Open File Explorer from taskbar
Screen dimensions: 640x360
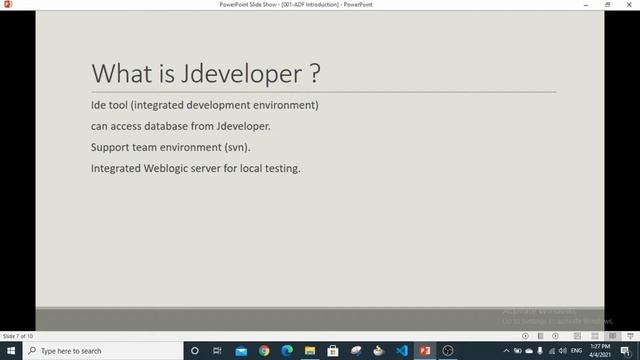point(310,351)
